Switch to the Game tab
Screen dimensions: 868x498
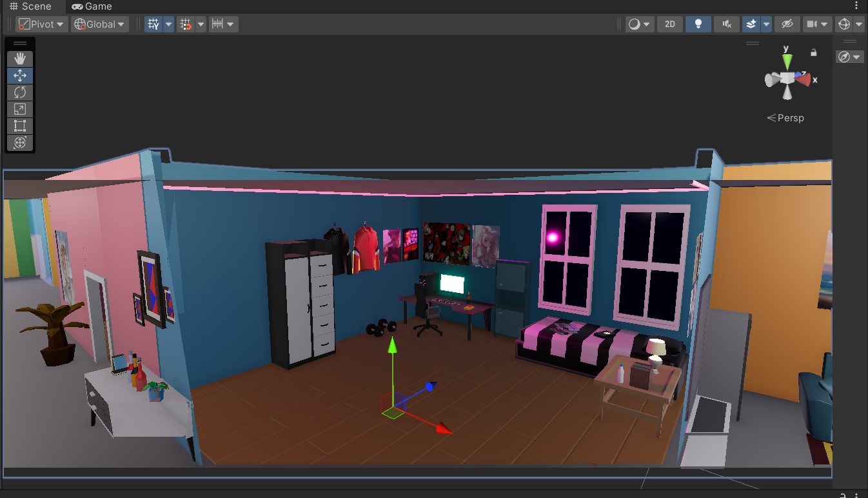pyautogui.click(x=91, y=6)
